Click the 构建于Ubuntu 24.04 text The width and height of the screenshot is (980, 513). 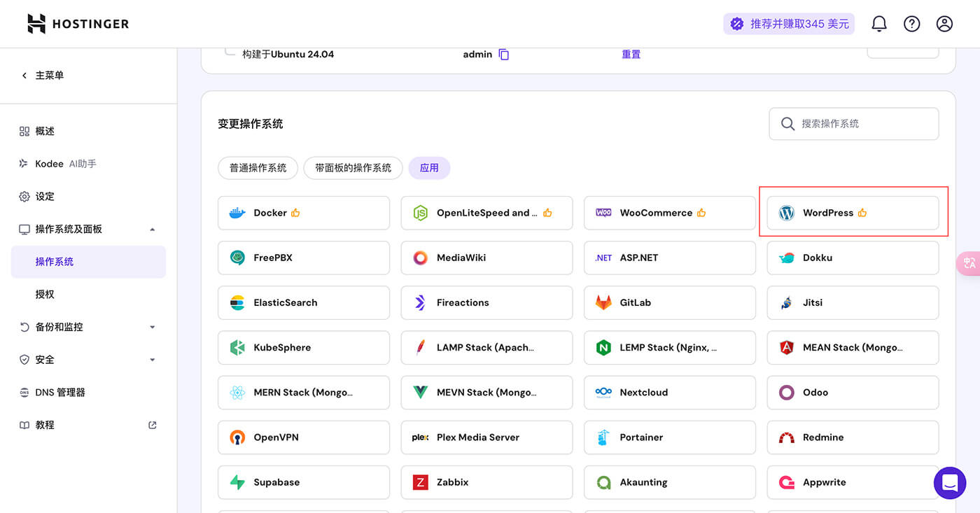[288, 55]
